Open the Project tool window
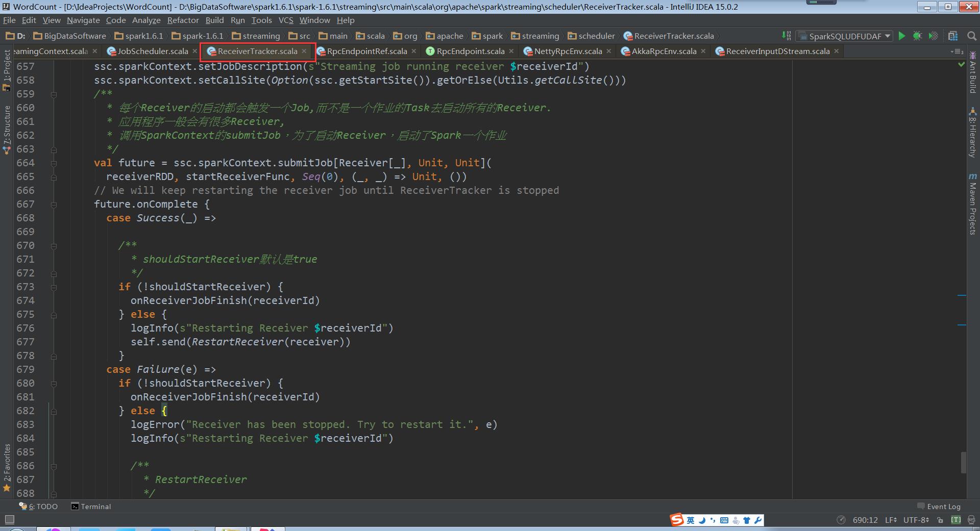Image resolution: width=980 pixels, height=531 pixels. point(7,70)
